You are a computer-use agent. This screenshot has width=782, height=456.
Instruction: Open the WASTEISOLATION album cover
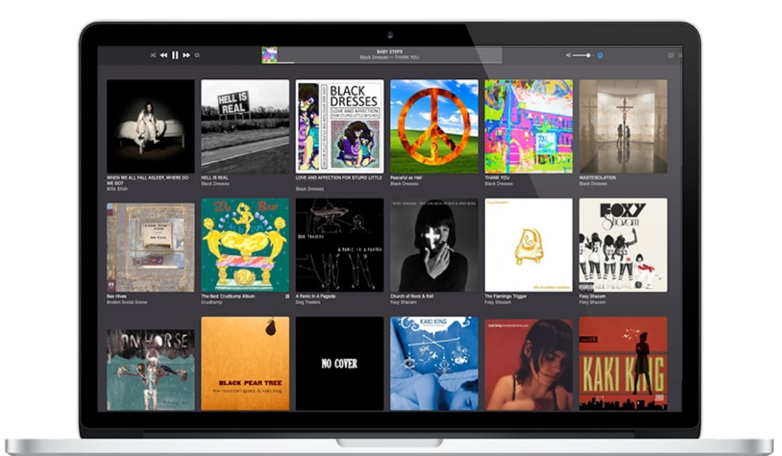click(623, 126)
